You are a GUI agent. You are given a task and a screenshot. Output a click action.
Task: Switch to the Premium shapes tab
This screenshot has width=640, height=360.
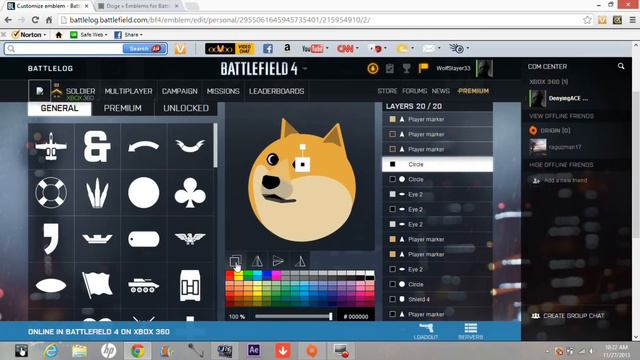coord(122,108)
